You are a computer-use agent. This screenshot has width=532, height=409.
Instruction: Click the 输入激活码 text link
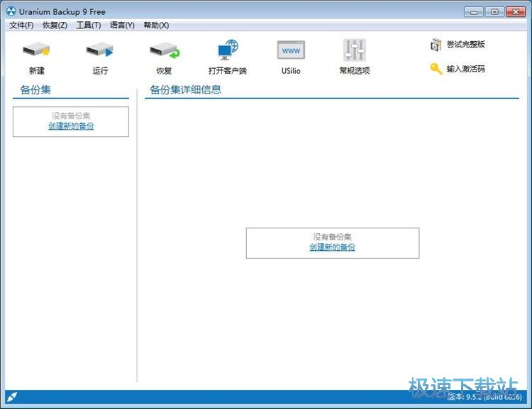pyautogui.click(x=465, y=69)
